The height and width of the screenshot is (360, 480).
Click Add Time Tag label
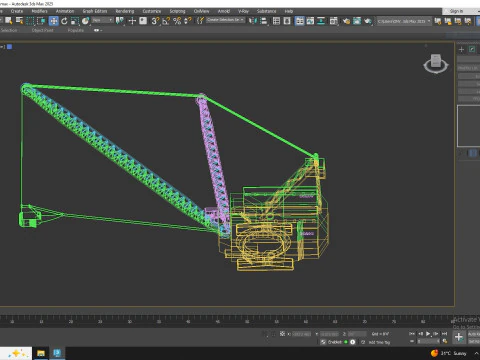(x=379, y=342)
